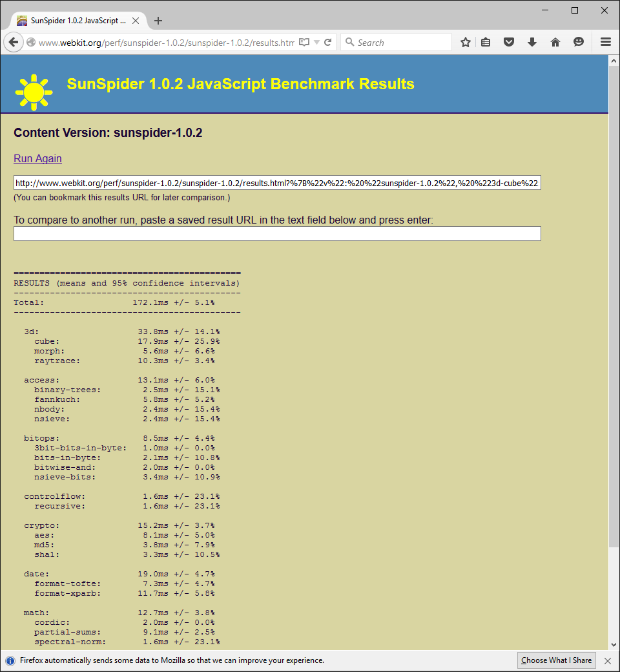Click the scrollbar up arrow
The height and width of the screenshot is (672, 620).
point(614,61)
